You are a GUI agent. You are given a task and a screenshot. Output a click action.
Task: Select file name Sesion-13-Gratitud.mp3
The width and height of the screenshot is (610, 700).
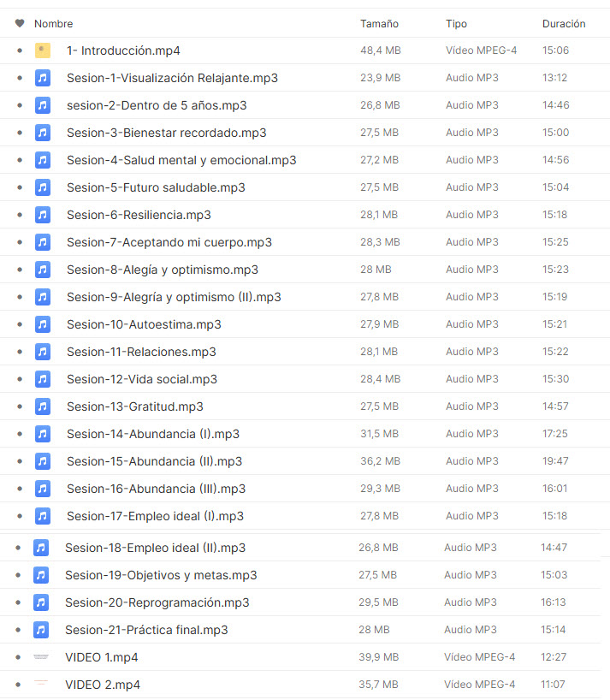(x=135, y=406)
